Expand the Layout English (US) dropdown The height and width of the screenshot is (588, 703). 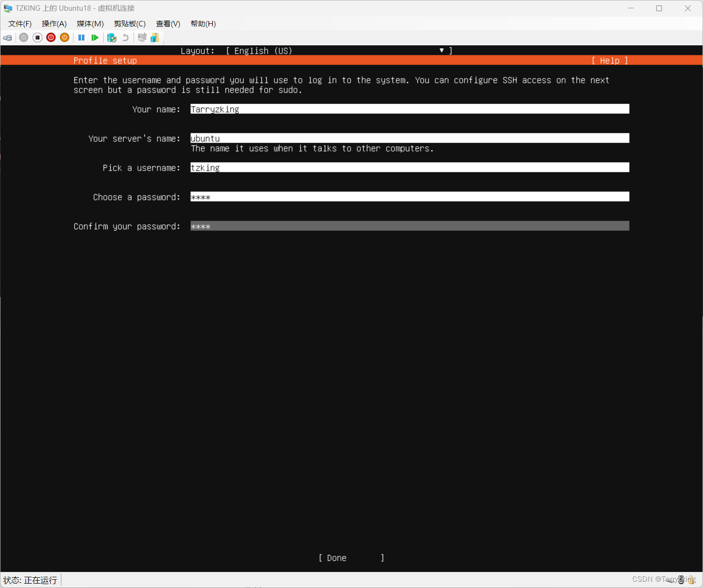[x=339, y=51]
